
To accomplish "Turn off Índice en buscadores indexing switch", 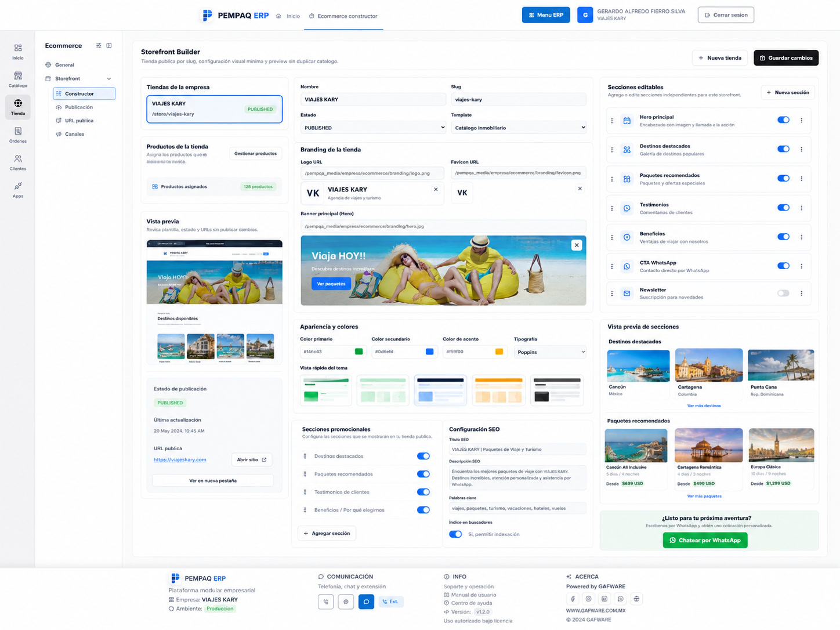I will pyautogui.click(x=455, y=534).
